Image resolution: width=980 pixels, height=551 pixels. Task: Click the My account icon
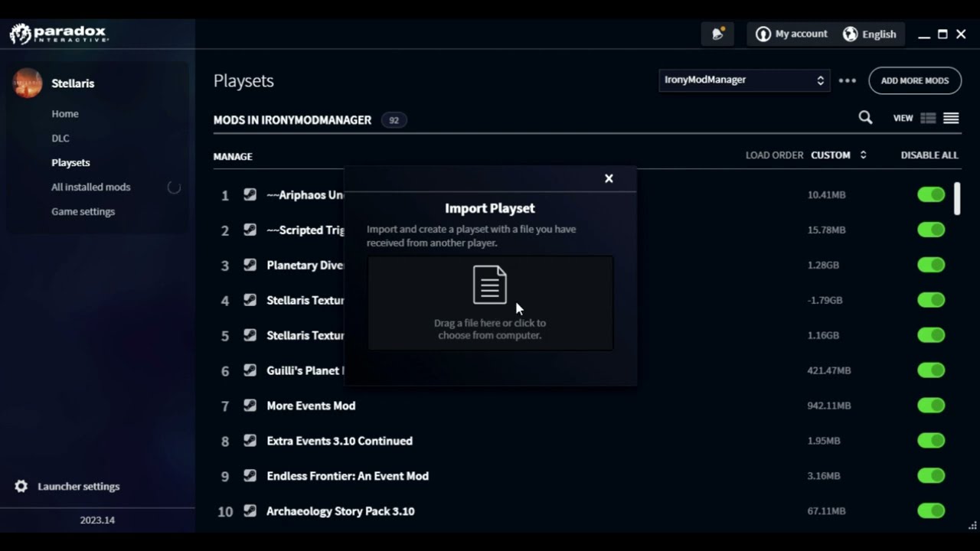[x=763, y=34]
